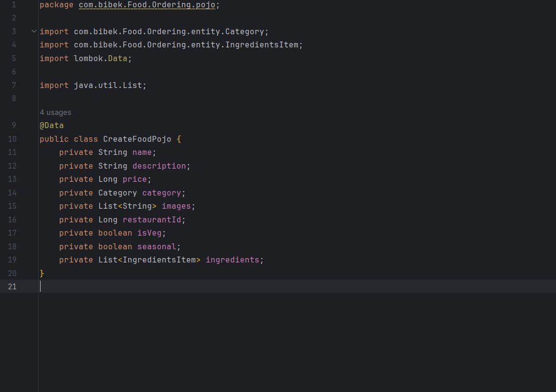Click the CreateFoodPojo class name
Screen dimensions: 556x392
tap(137, 139)
